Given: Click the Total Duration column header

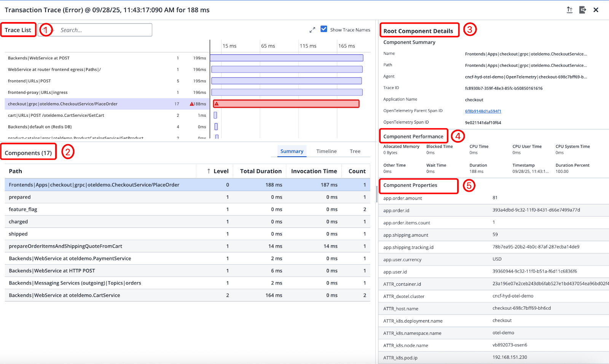Looking at the screenshot, I should click(261, 171).
